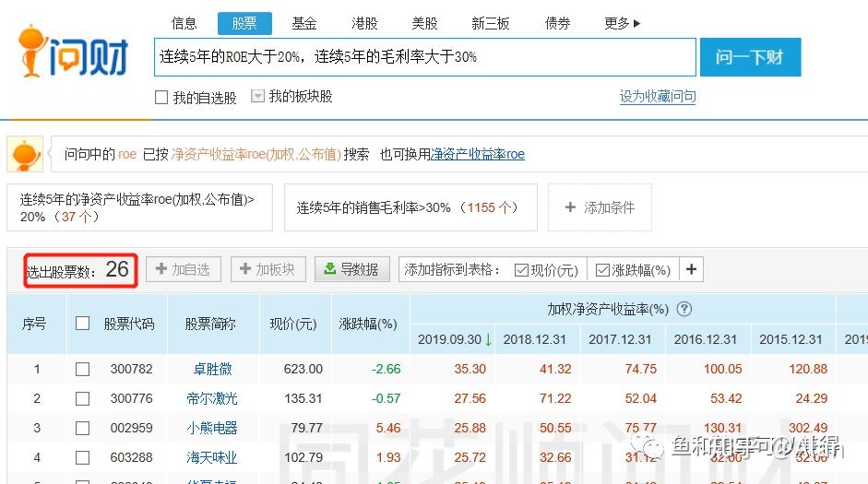Select the 销售毛利率>30% condition box
The height and width of the screenshot is (484, 868).
[x=410, y=207]
